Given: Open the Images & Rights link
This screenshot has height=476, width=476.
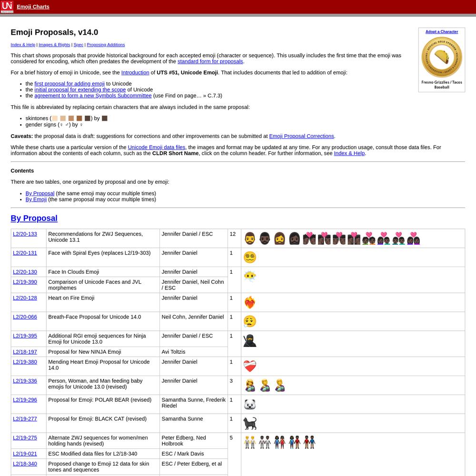Looking at the screenshot, I should click(54, 45).
